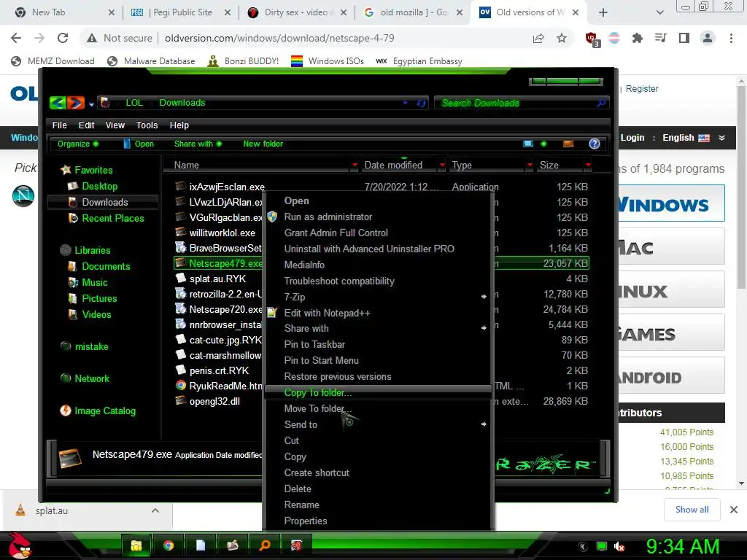Image resolution: width=747 pixels, height=560 pixels.
Task: Open the MEMZ Download bookmark
Action: 53,61
